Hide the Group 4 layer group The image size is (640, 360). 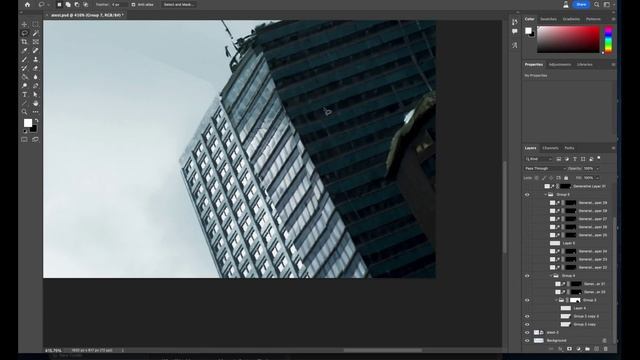tap(527, 276)
